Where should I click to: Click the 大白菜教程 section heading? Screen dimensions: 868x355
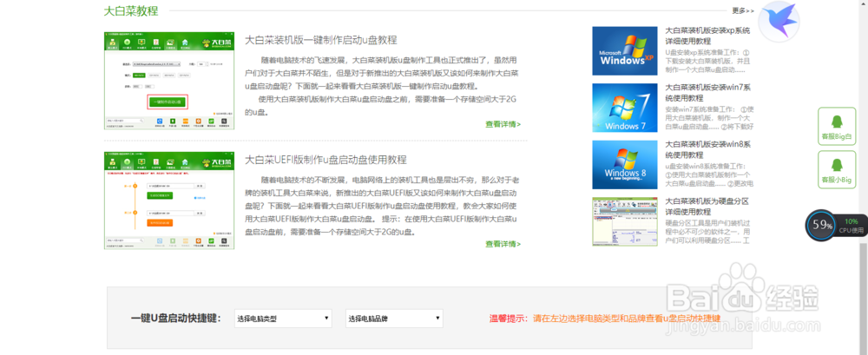[131, 11]
